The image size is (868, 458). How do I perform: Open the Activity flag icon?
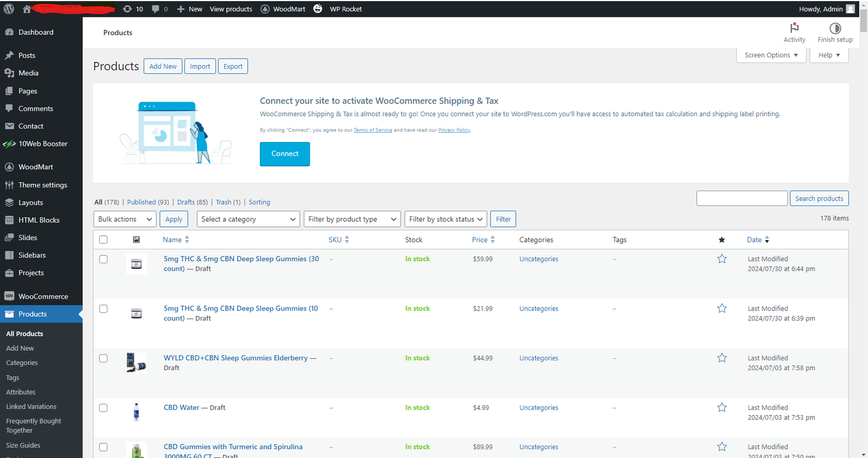click(794, 28)
